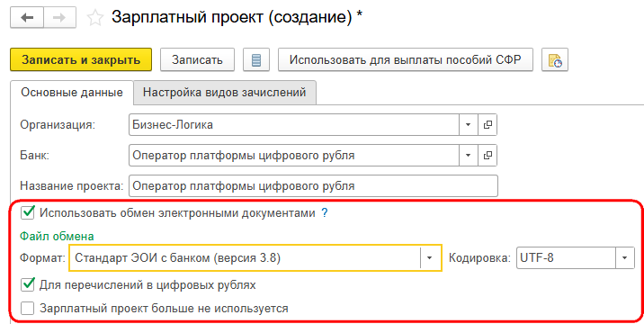The width and height of the screenshot is (644, 324).
Task: Click the Название проекта input field
Action: point(313,186)
